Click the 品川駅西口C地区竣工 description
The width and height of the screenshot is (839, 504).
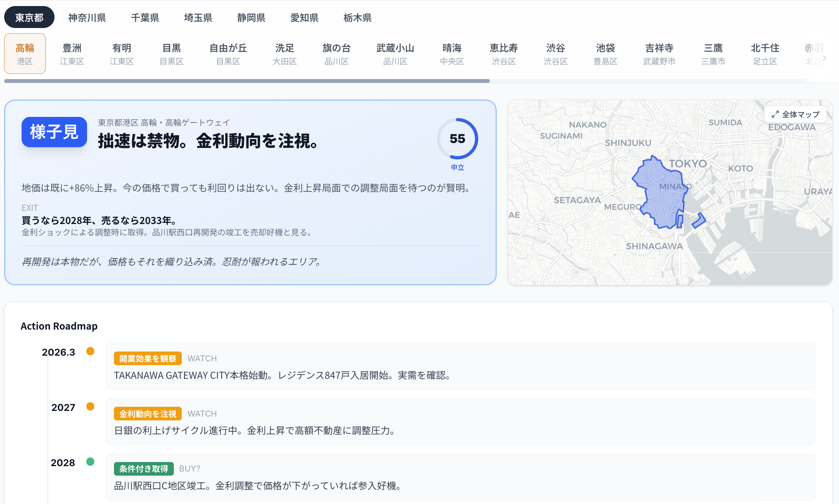tap(258, 486)
